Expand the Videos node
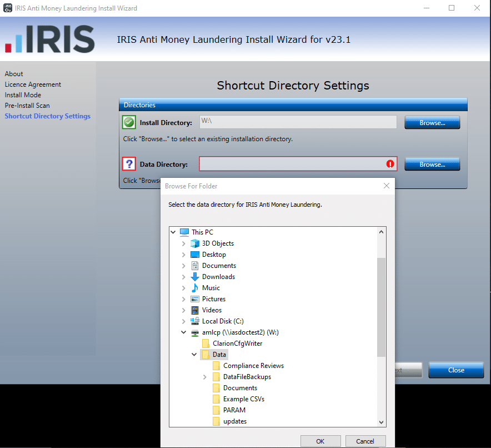Viewport: 491px width, 448px height. coord(184,310)
